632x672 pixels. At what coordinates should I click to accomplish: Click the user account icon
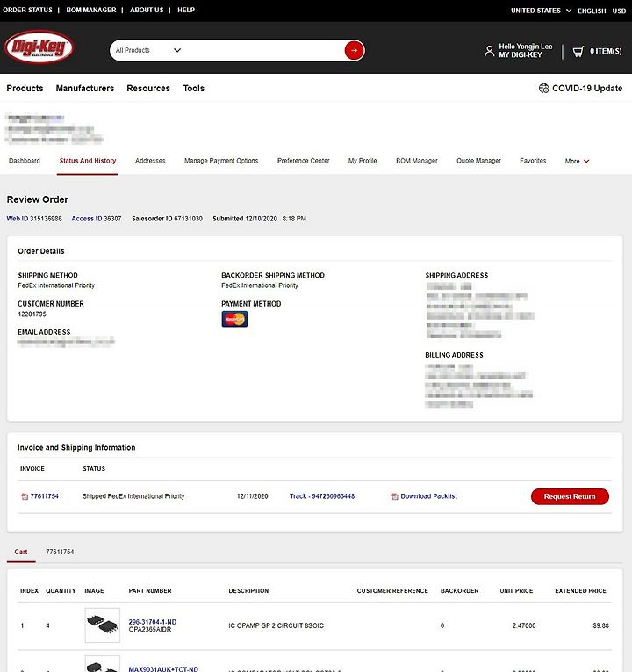(489, 51)
